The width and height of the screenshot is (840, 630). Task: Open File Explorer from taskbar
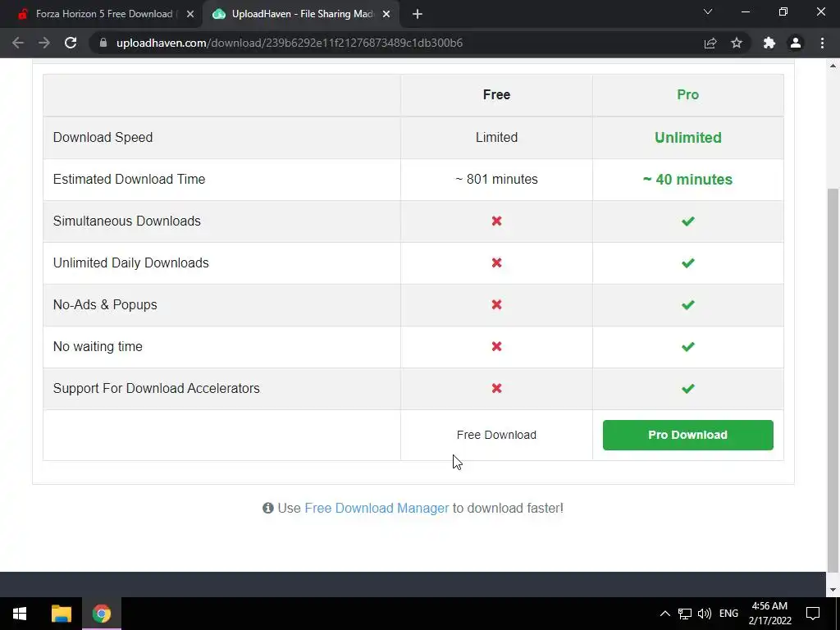[61, 614]
